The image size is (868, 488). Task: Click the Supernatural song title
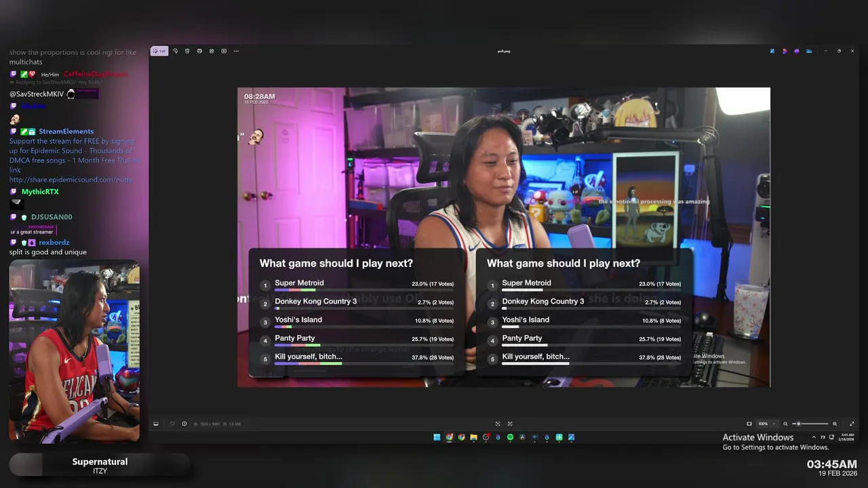click(x=100, y=462)
